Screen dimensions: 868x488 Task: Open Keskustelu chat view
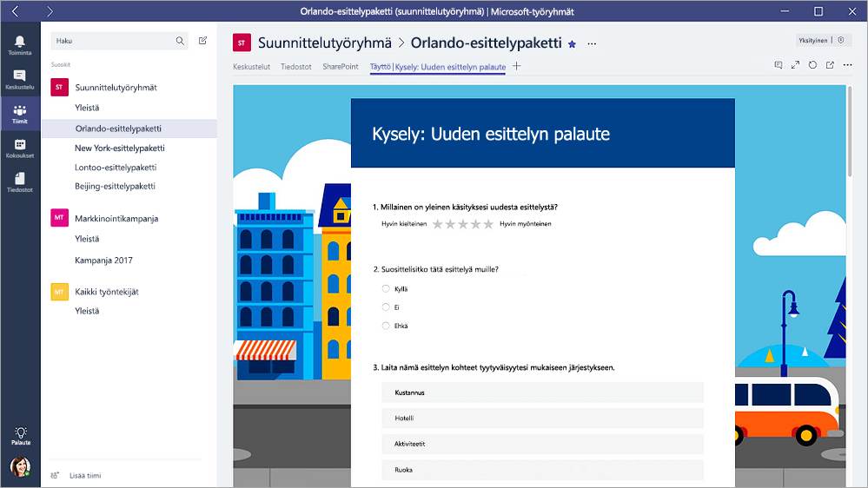[20, 80]
